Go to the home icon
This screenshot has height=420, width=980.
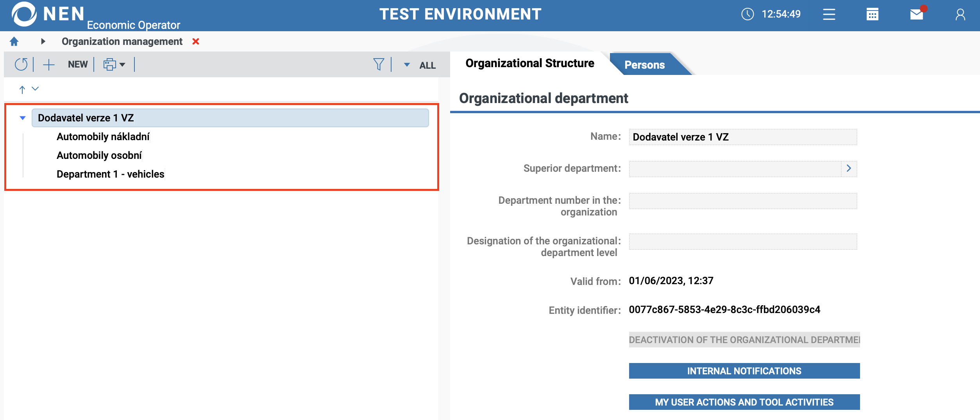(x=14, y=41)
